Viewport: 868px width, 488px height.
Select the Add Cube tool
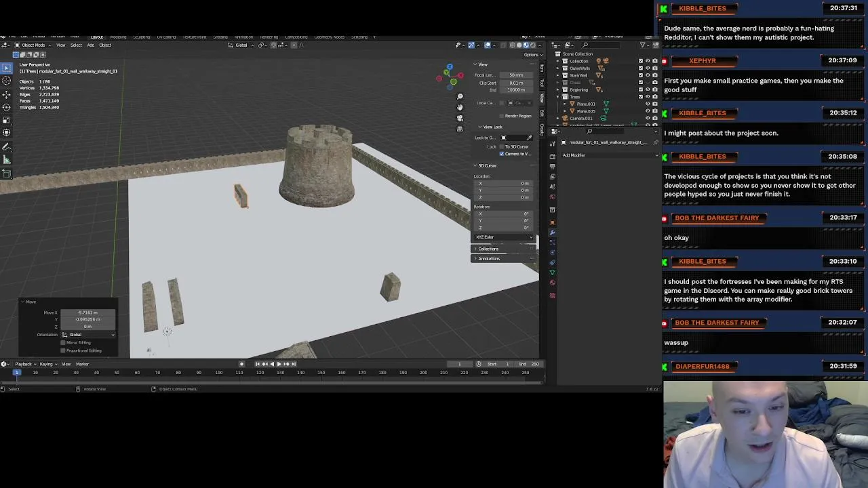click(x=7, y=174)
